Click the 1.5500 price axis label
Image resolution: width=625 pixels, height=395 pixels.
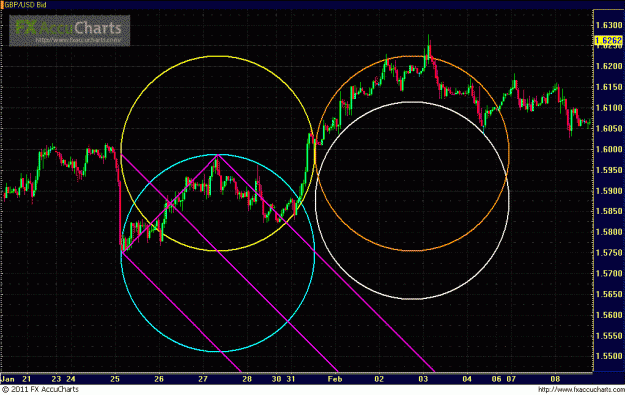pos(609,356)
